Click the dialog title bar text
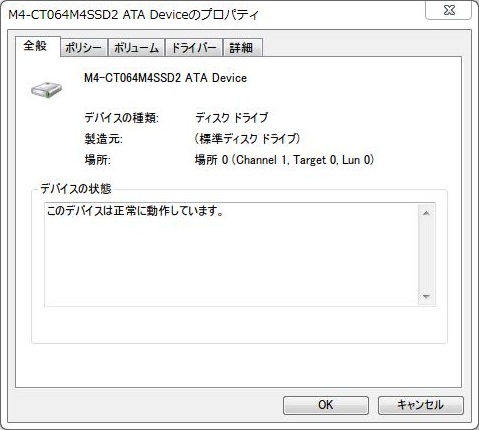The image size is (479, 430). click(x=133, y=15)
